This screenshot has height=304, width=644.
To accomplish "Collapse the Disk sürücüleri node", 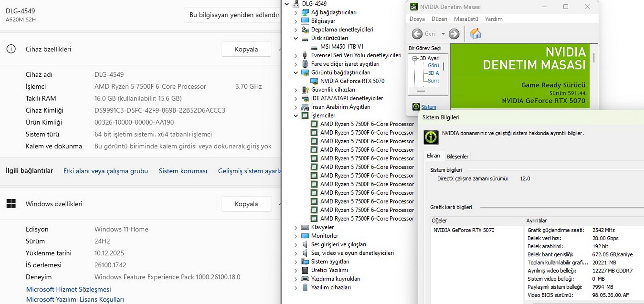I will [x=296, y=38].
